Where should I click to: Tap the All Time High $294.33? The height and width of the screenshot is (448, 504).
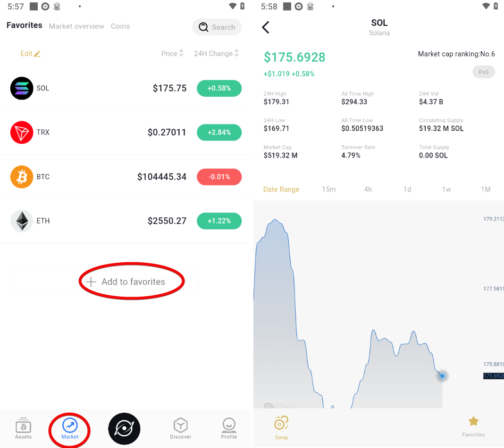[354, 102]
